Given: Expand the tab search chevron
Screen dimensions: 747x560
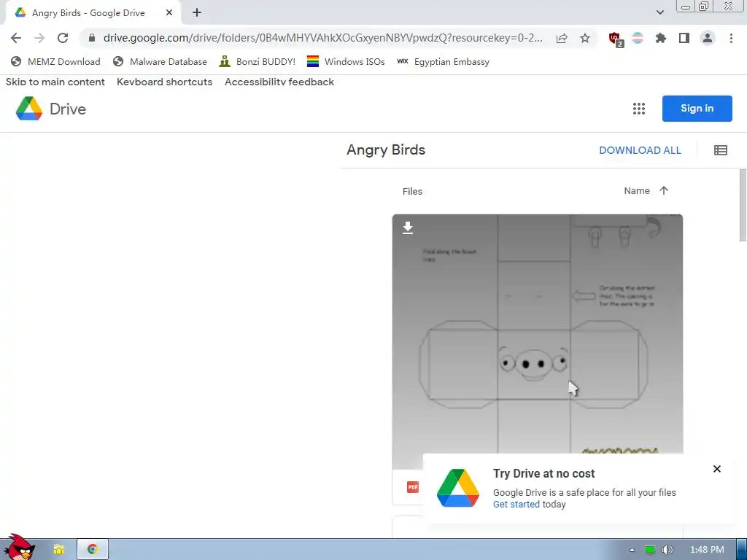Looking at the screenshot, I should tap(659, 12).
